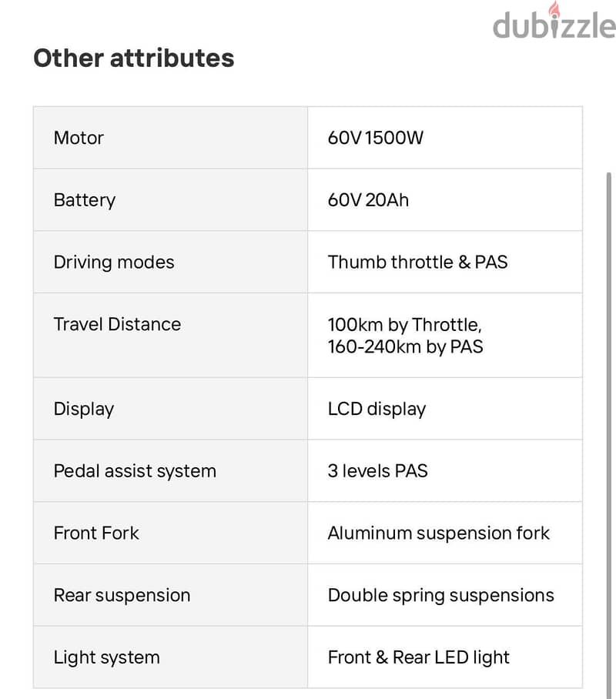Click the Travel Distance label
Viewport: 616px width, 699px height.
pos(117,324)
